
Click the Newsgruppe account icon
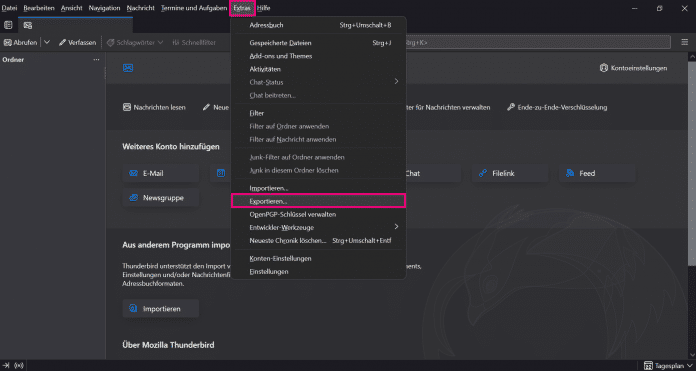133,198
